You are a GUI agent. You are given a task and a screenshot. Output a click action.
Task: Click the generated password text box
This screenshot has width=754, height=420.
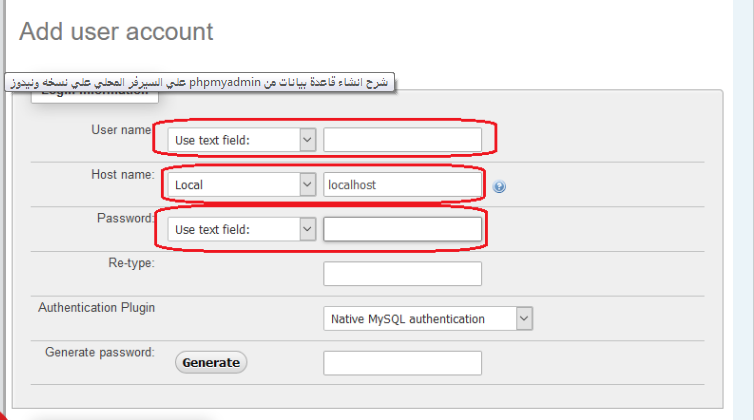click(402, 363)
